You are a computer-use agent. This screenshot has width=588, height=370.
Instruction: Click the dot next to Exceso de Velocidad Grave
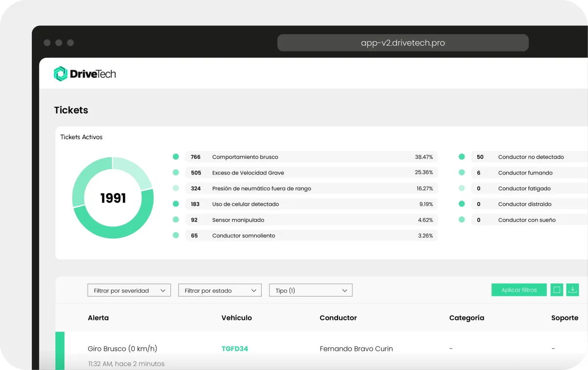176,173
